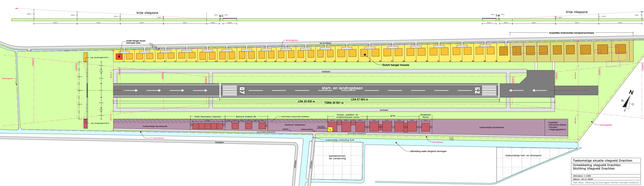Screen dimensions: 644x186
Task: Click the 'parkeerterrein ter verwerving' area
Action: pos(337,157)
